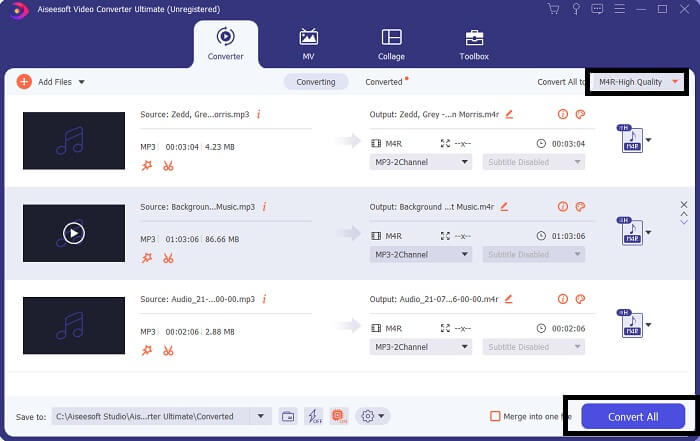
Task: Open the effects wand for Background Music mp3
Action: pyautogui.click(x=147, y=258)
